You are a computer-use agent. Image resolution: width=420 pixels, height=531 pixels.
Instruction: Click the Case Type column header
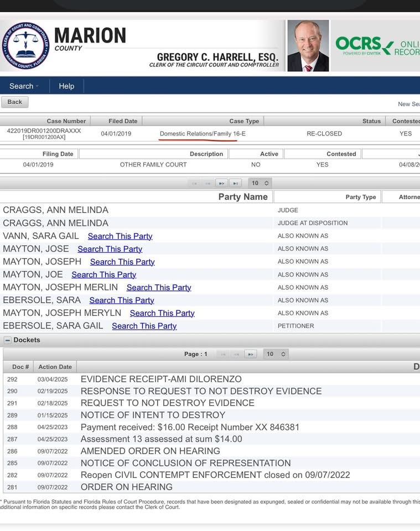pos(203,121)
